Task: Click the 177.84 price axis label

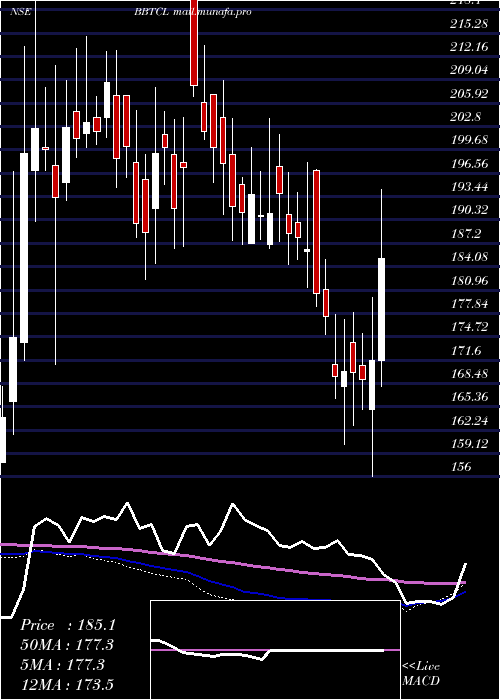Action: [469, 304]
